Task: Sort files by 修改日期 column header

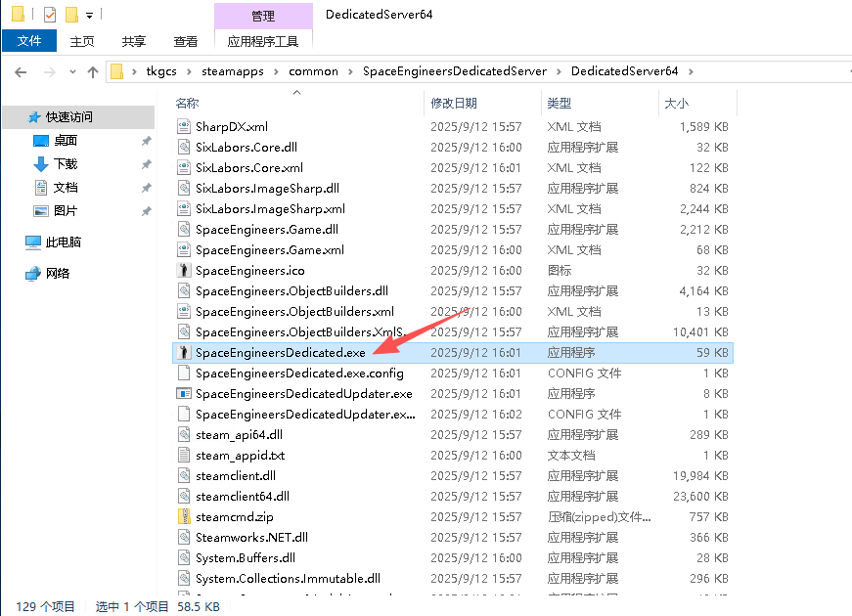Action: tap(454, 103)
